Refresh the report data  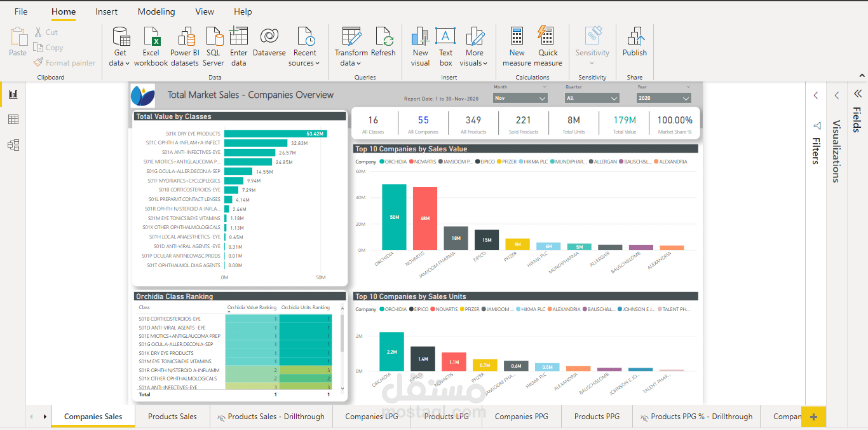[x=383, y=42]
